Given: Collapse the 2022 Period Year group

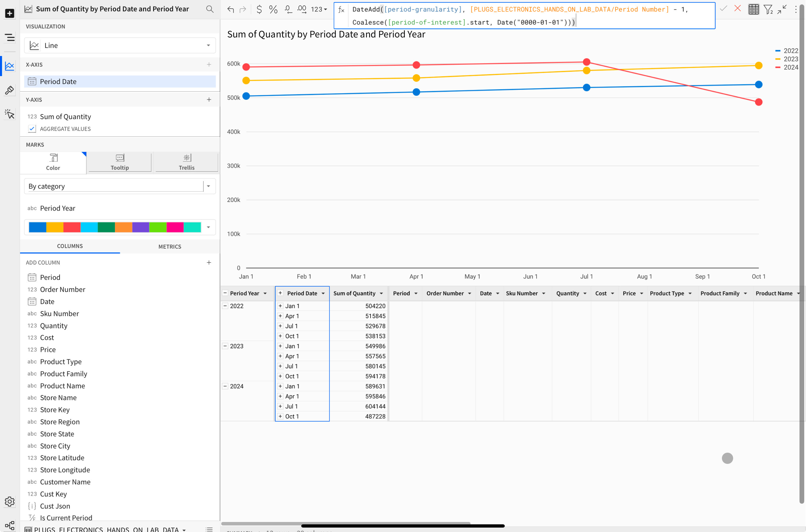Looking at the screenshot, I should pos(225,306).
